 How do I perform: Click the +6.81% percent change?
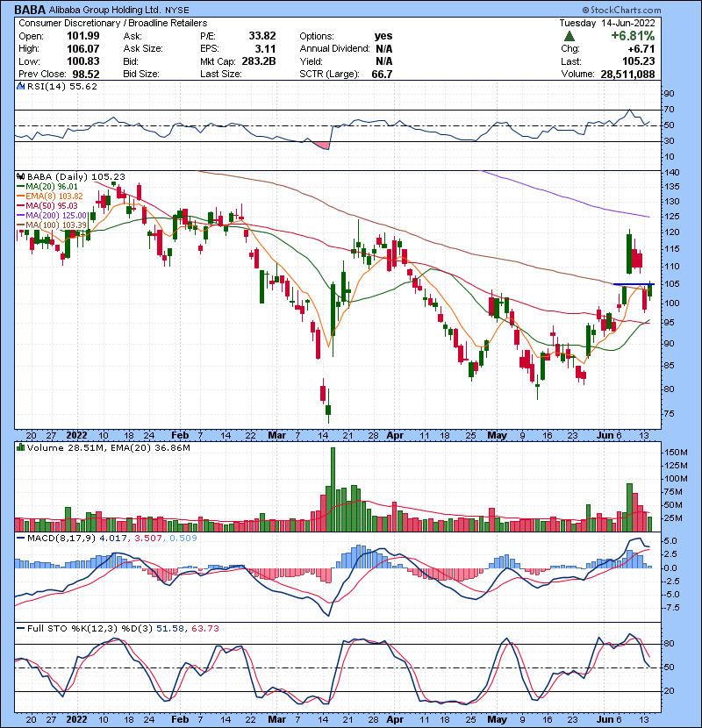tap(633, 36)
